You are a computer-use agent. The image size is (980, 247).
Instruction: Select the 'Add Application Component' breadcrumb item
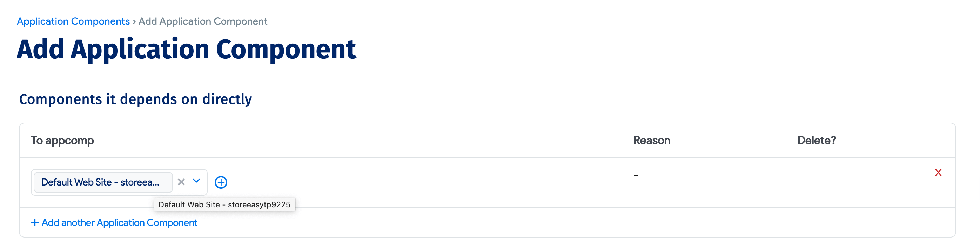(x=203, y=21)
